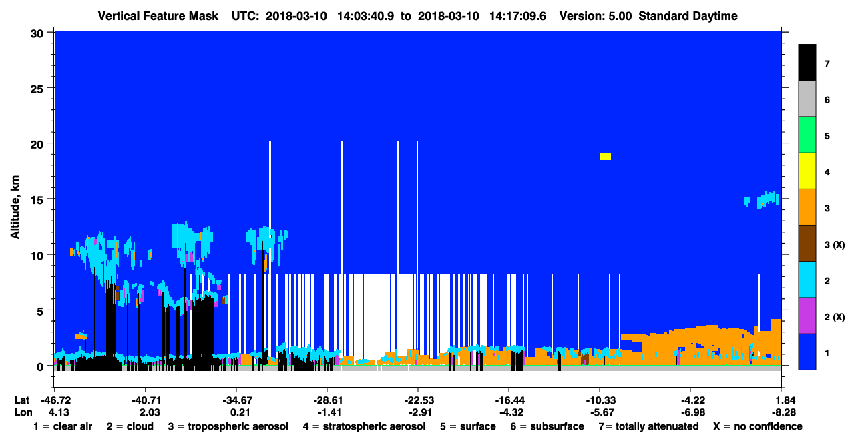Select the green surface swatch in colorbar
The image size is (868, 445).
coord(807,135)
